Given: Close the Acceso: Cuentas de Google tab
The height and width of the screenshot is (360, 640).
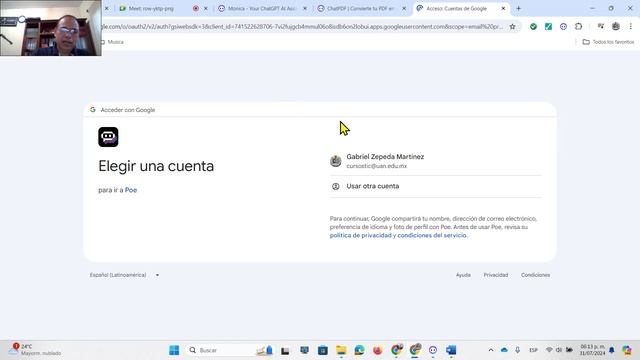Looking at the screenshot, I should tap(503, 8).
